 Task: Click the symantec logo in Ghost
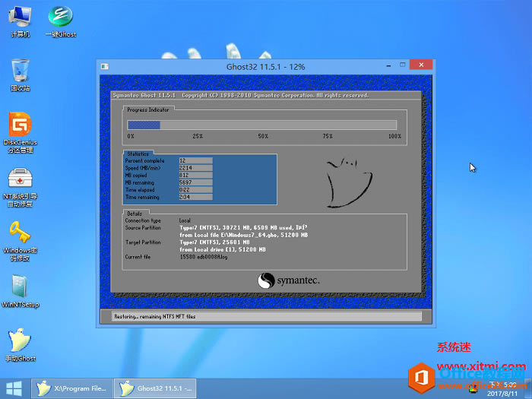pos(288,280)
